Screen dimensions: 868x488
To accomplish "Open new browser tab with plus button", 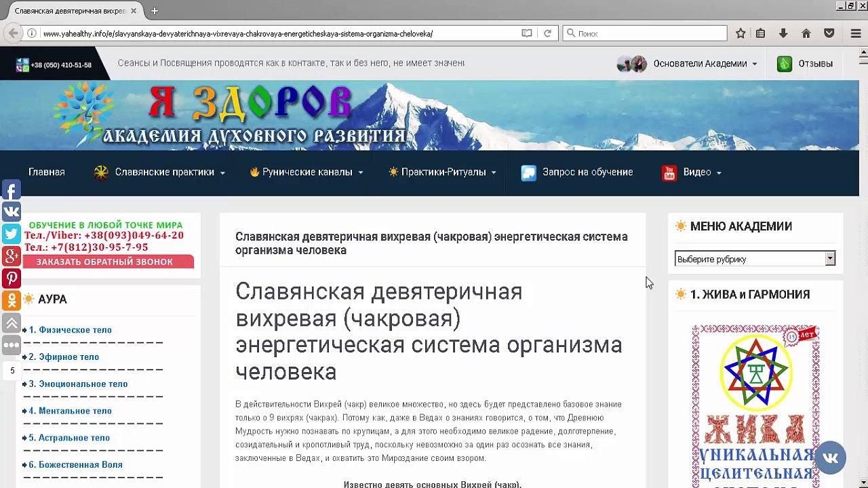I will 155,11.
